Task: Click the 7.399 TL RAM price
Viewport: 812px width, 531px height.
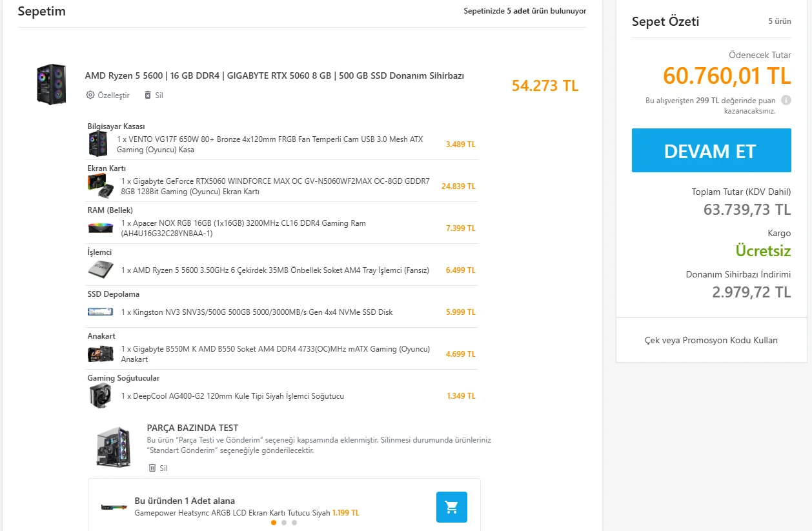Action: click(461, 228)
